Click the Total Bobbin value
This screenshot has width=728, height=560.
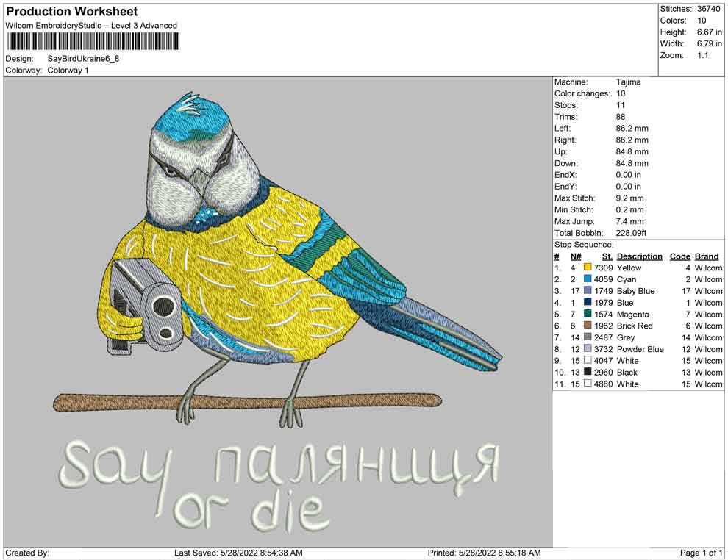tap(634, 234)
